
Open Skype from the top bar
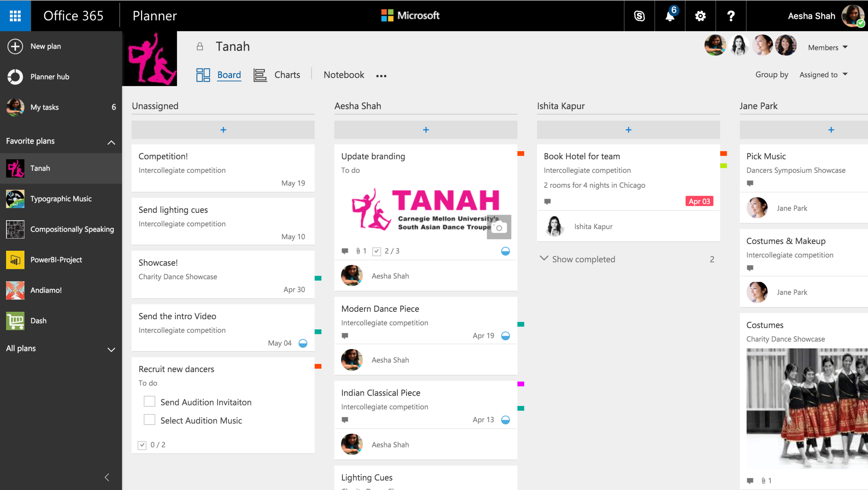coord(639,16)
